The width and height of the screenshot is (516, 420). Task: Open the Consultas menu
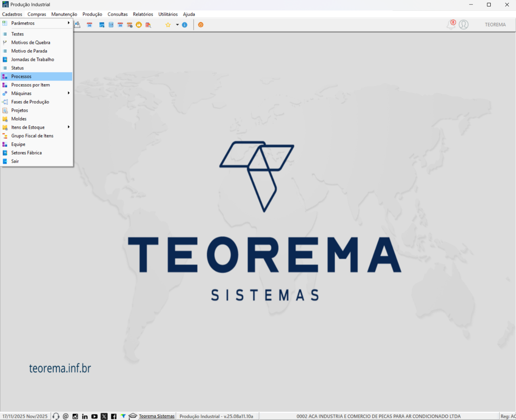[118, 14]
